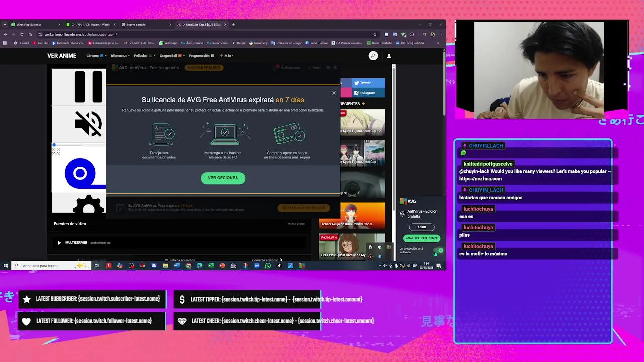Open a new browser tab with plus
This screenshot has height=362, width=644.
click(233, 25)
